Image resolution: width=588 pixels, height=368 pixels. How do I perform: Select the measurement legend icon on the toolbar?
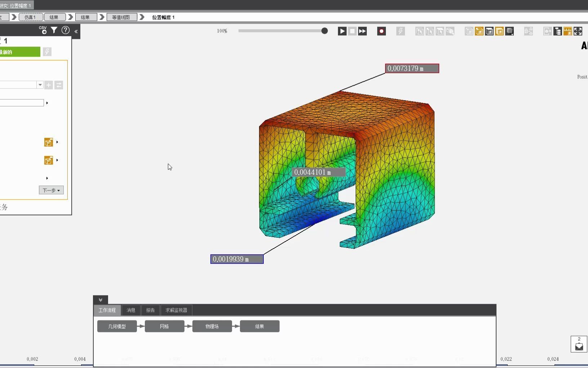tap(568, 31)
